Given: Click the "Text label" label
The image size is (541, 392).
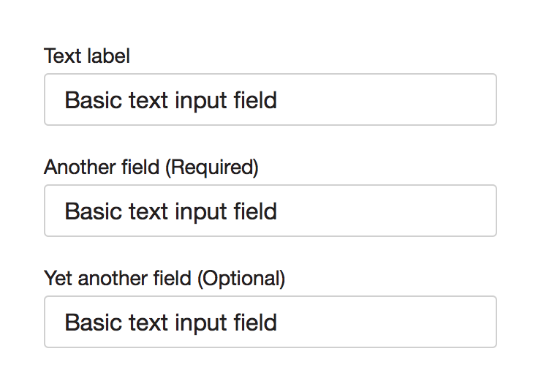Looking at the screenshot, I should coord(87,56).
